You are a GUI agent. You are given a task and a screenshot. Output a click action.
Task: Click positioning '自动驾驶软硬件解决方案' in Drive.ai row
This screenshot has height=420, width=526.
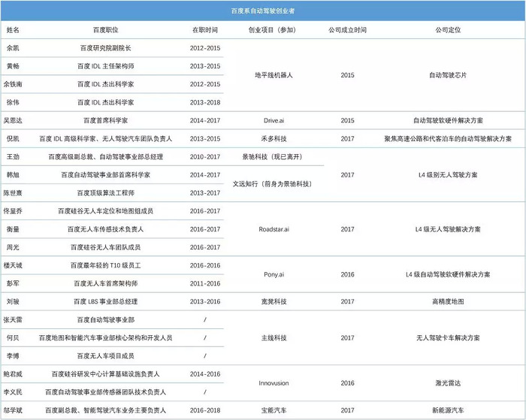click(448, 120)
